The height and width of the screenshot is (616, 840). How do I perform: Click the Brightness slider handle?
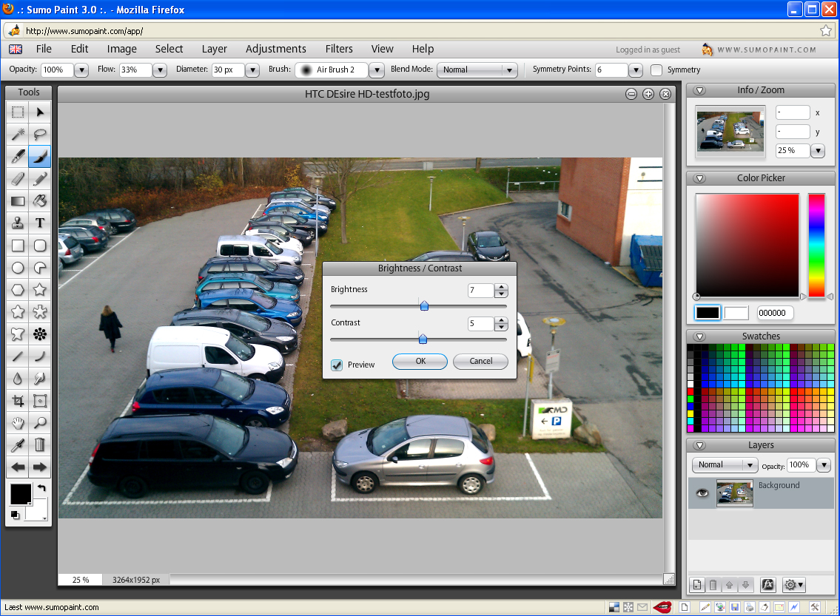(x=424, y=305)
